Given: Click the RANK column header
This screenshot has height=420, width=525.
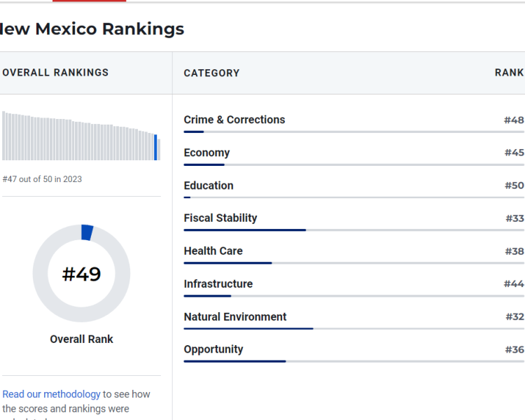Looking at the screenshot, I should pos(509,73).
